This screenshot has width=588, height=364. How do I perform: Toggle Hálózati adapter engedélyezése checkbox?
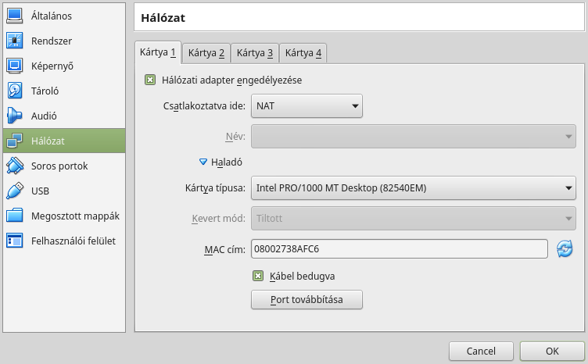pyautogui.click(x=150, y=80)
